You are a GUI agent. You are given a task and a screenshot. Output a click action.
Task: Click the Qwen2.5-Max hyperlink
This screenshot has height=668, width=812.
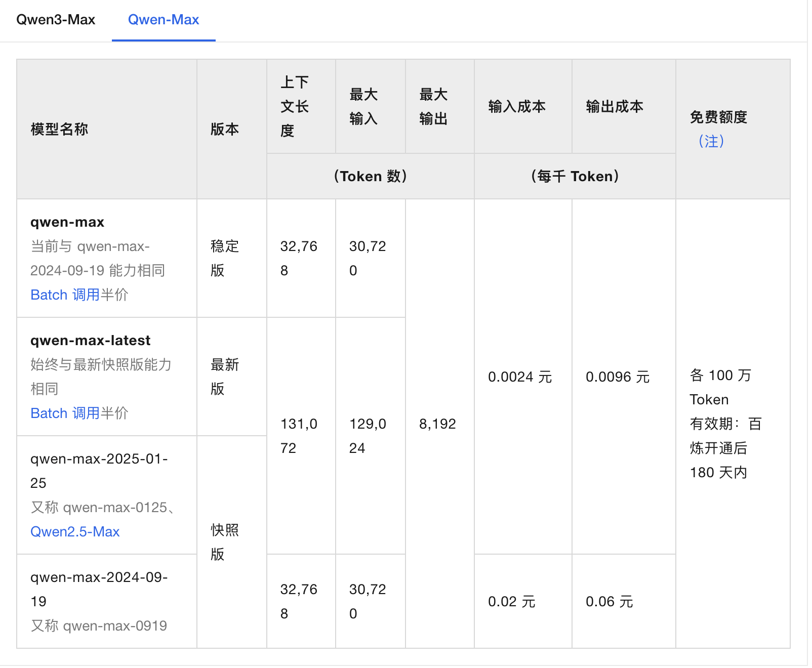(x=75, y=531)
